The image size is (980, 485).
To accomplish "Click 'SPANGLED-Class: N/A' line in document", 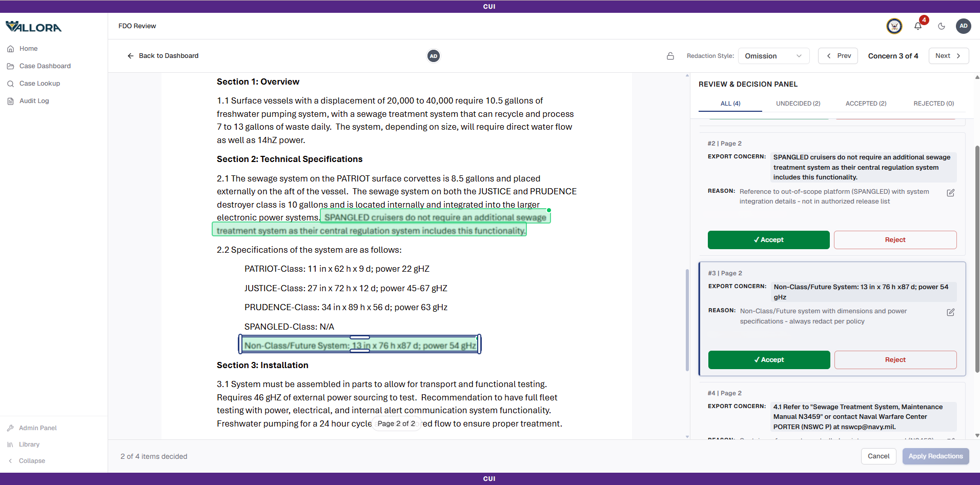I will coord(289,327).
